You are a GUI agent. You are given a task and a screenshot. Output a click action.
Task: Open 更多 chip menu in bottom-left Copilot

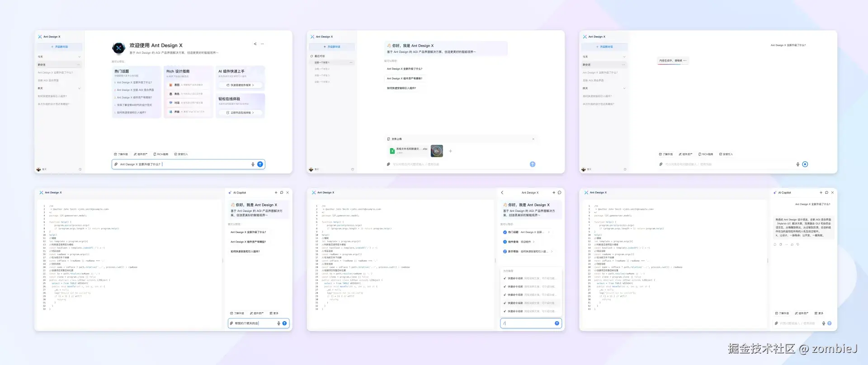pyautogui.click(x=274, y=313)
